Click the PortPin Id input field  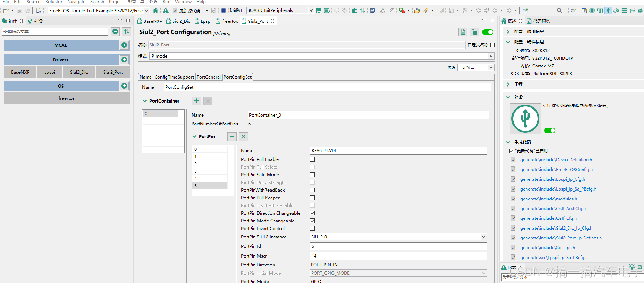[398, 246]
